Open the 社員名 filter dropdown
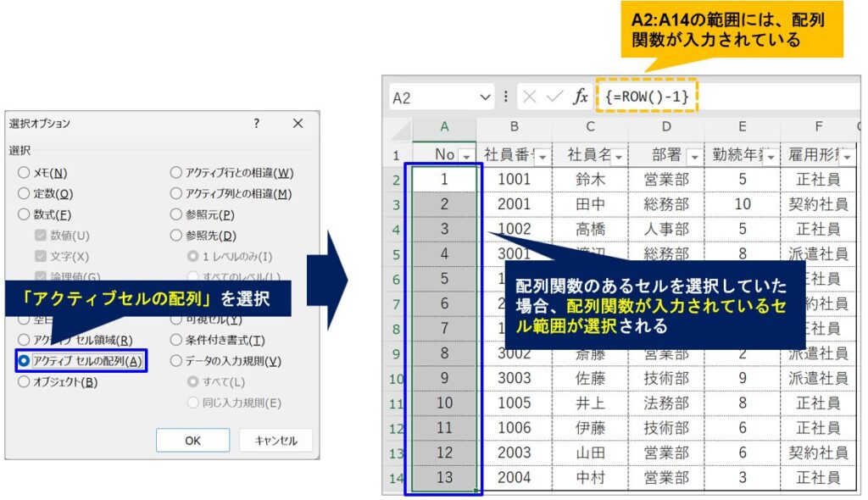The image size is (868, 500). pos(618,157)
